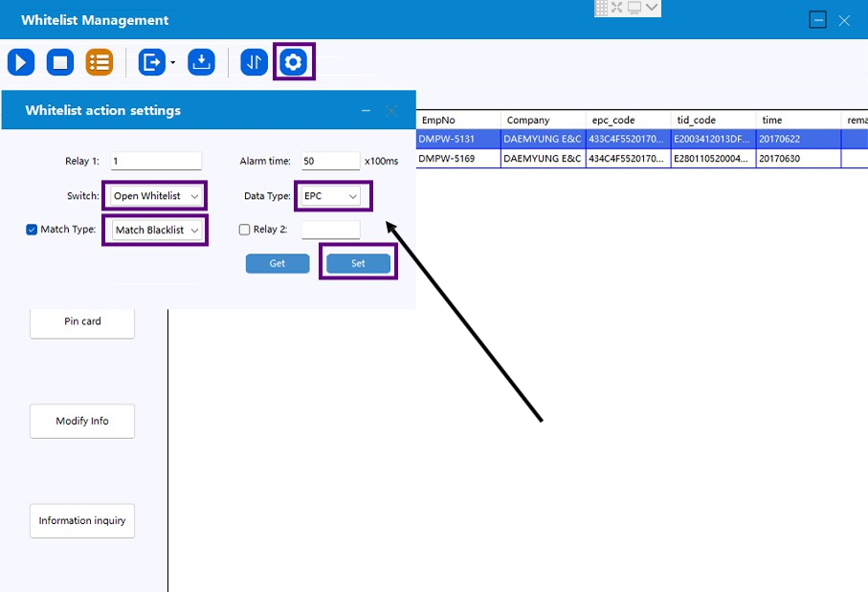Select the row cell DMPW-5131
The width and height of the screenshot is (868, 592).
(x=458, y=139)
